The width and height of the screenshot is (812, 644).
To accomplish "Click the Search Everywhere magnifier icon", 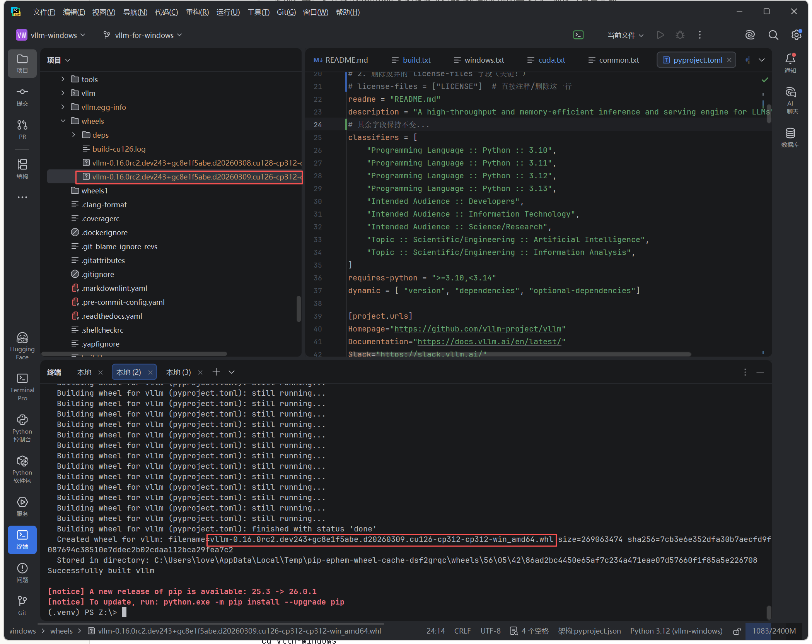I will coord(773,35).
